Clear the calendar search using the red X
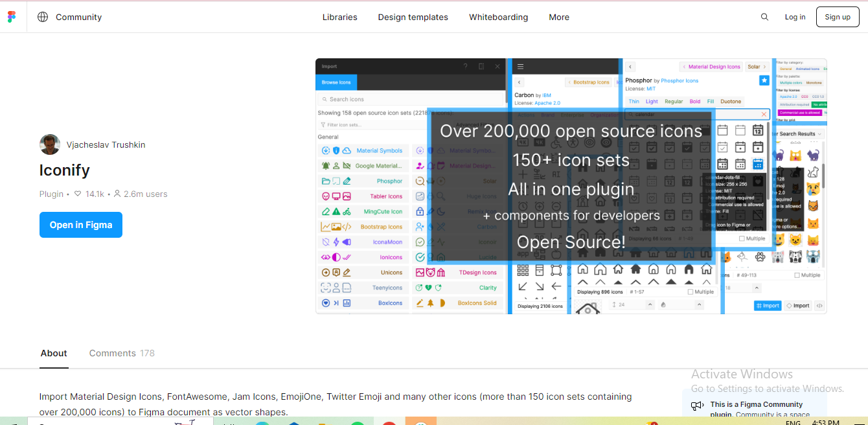868x425 pixels. click(x=764, y=115)
